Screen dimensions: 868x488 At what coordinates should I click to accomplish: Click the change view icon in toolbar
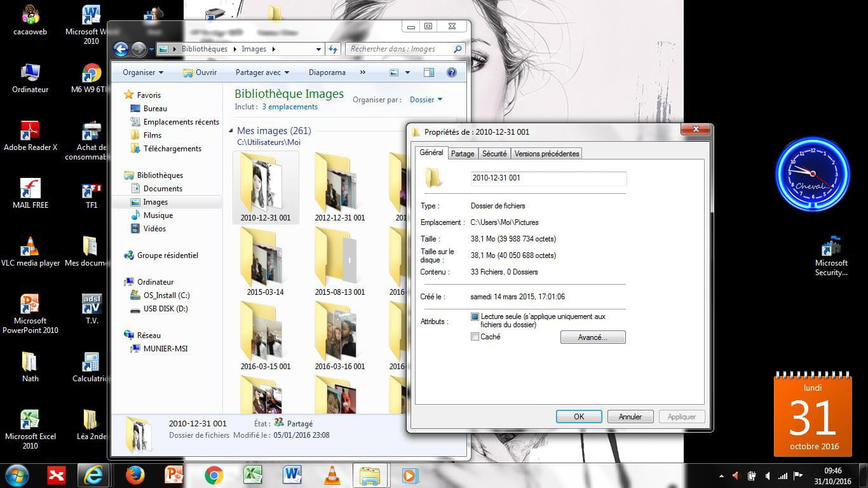[x=395, y=72]
